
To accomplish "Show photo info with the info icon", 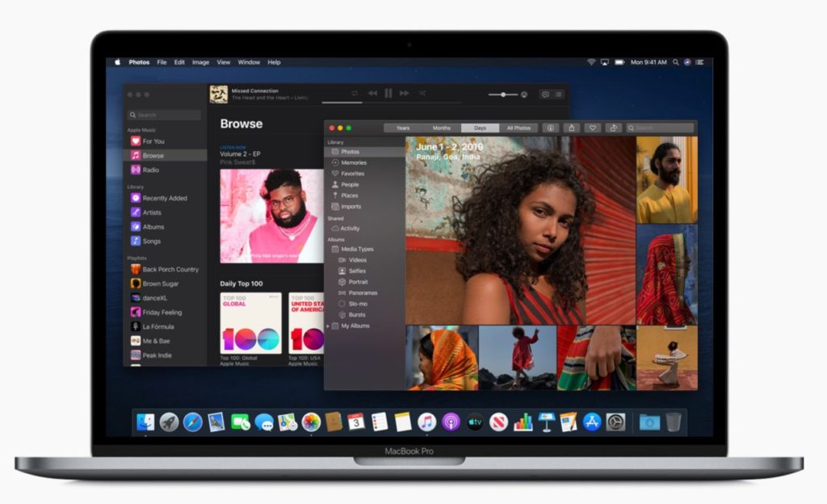I will pos(551,128).
